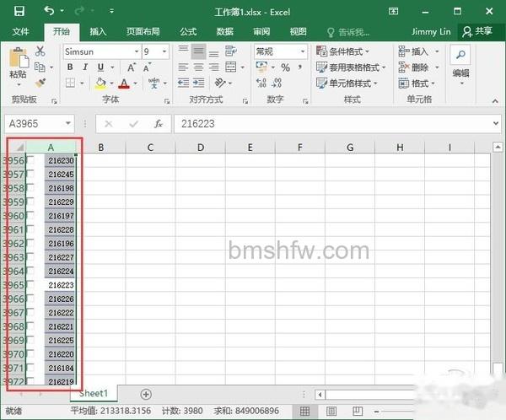Image resolution: width=506 pixels, height=420 pixels.
Task: Expand the Name Box A3965 dropdown
Action: 68,123
